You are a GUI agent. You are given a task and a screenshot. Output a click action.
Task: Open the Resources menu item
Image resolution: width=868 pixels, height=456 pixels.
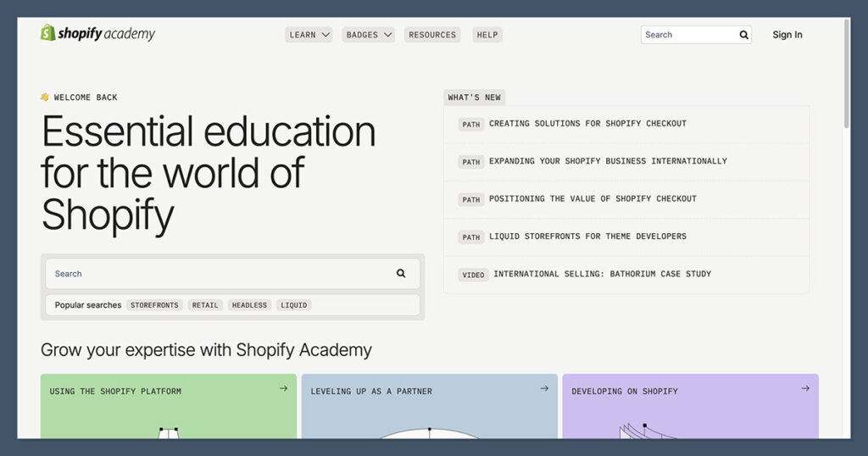pyautogui.click(x=431, y=35)
